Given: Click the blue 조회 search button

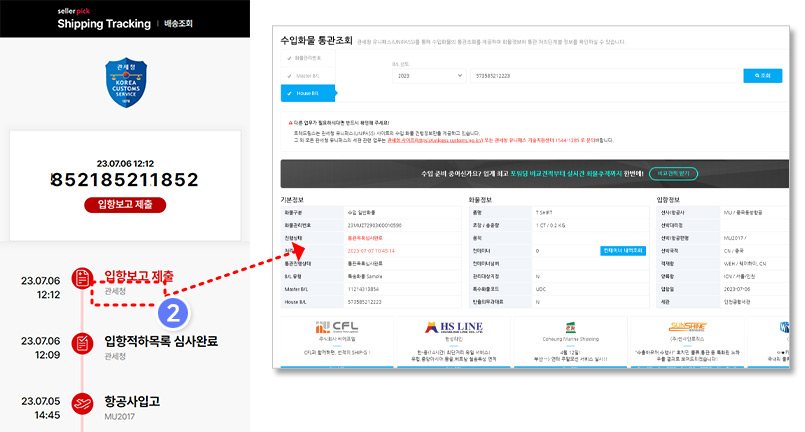Looking at the screenshot, I should point(760,76).
